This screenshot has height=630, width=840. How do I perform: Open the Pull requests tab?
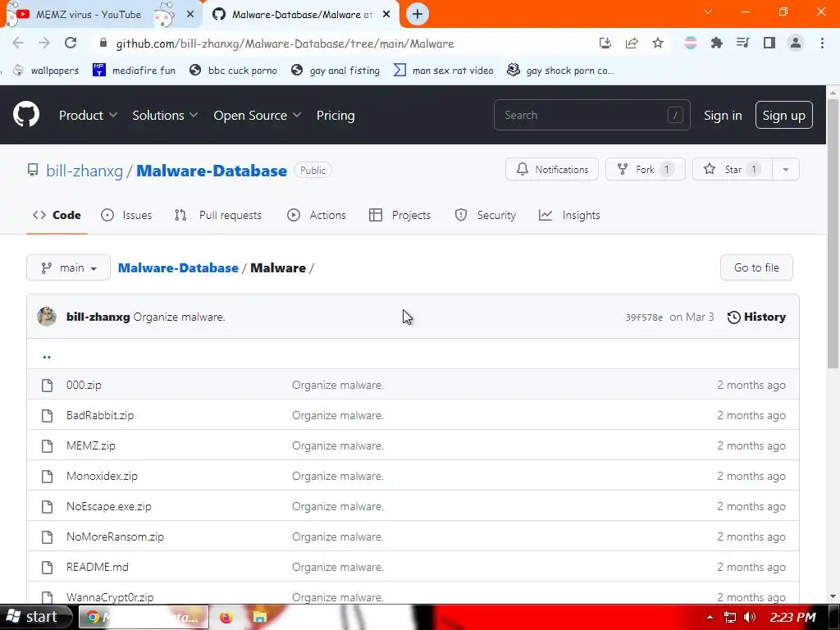[218, 216]
